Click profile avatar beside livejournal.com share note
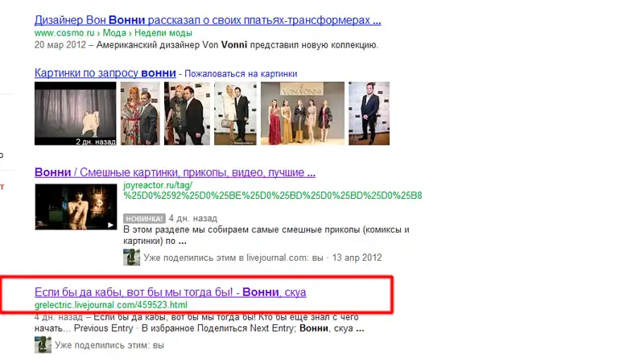The width and height of the screenshot is (644, 363). tap(131, 258)
